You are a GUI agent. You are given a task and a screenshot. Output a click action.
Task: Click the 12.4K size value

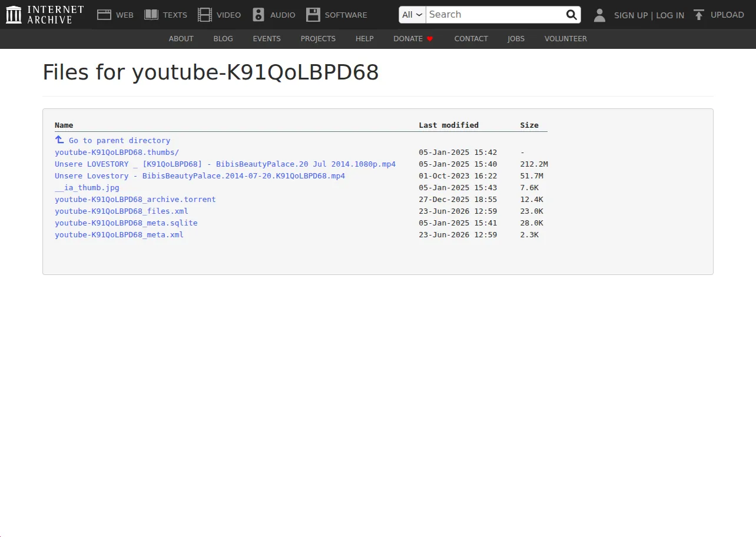[532, 200]
